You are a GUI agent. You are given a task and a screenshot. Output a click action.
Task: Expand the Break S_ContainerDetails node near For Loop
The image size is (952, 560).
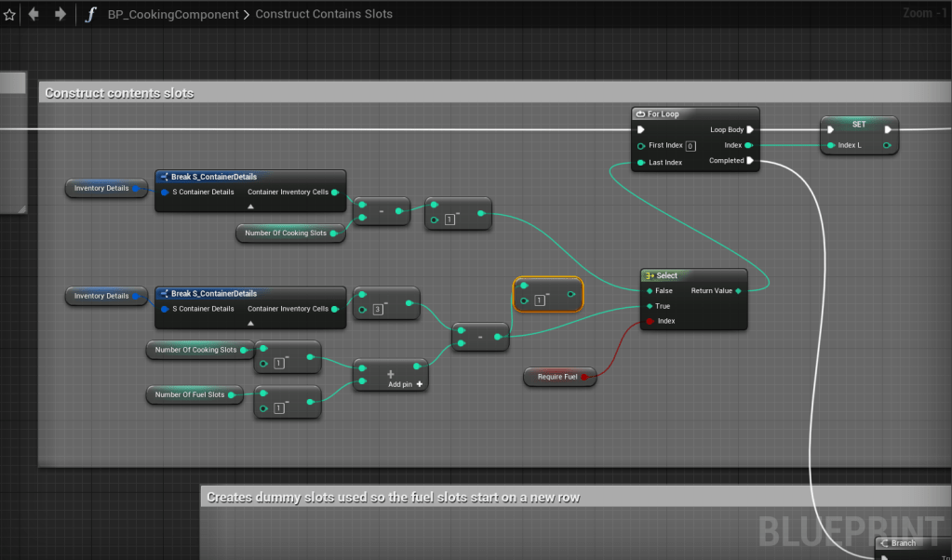coord(249,206)
